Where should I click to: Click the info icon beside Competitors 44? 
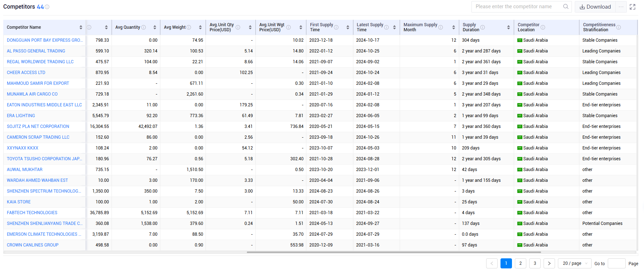click(47, 7)
